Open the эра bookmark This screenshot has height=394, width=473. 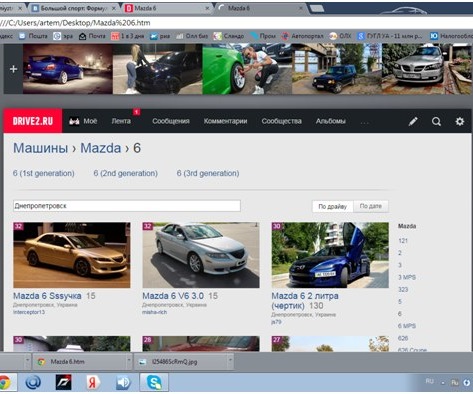[63, 36]
